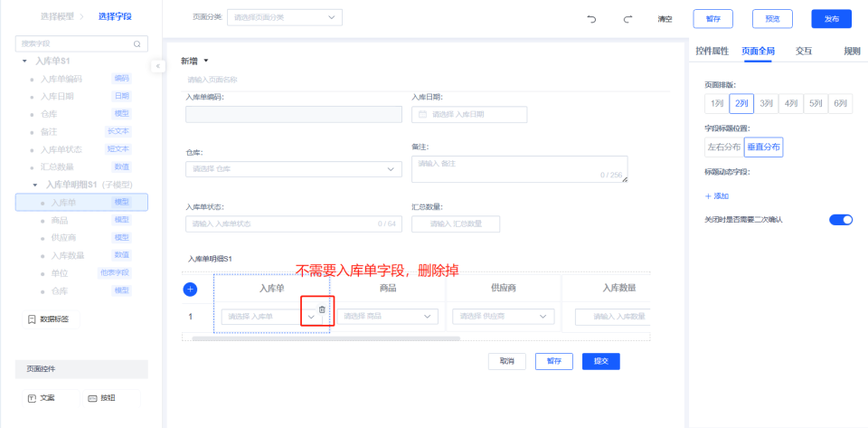Delete the 入库单 column via trash icon

[322, 309]
